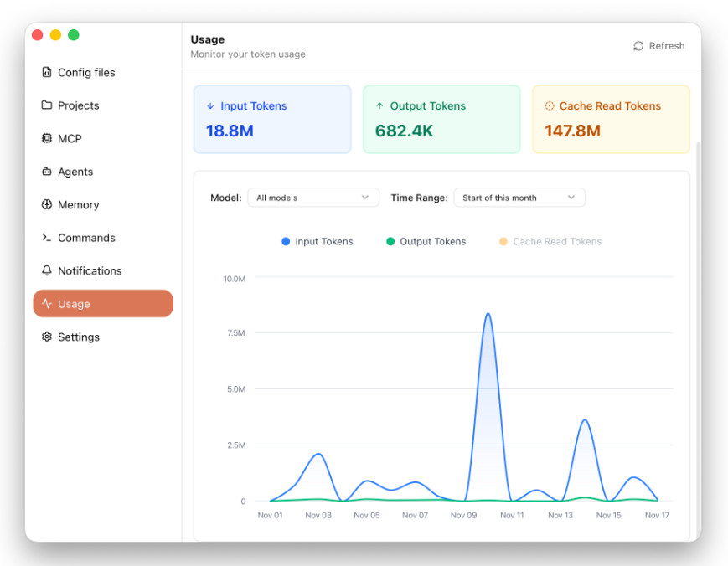Viewport: 728px width, 566px height.
Task: Click the Refresh button text
Action: tap(667, 46)
